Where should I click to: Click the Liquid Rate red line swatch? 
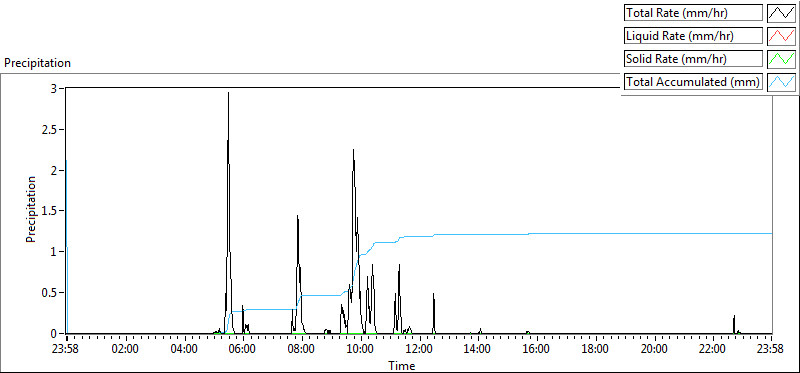(782, 36)
